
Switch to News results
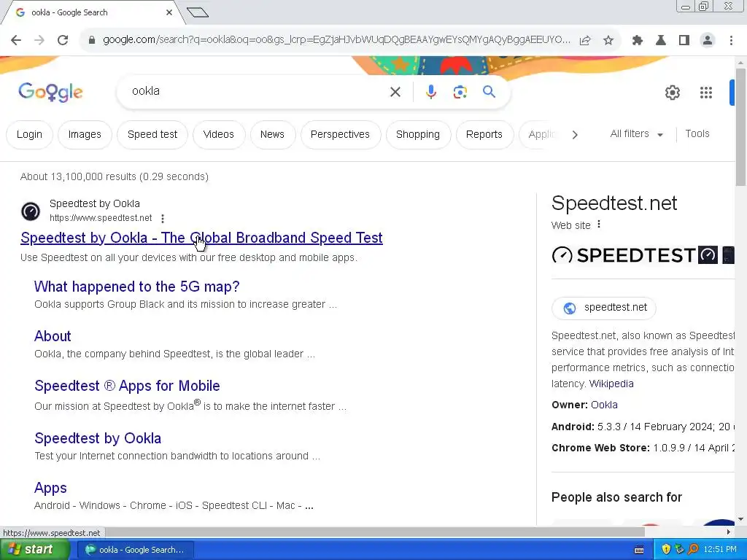(x=273, y=135)
